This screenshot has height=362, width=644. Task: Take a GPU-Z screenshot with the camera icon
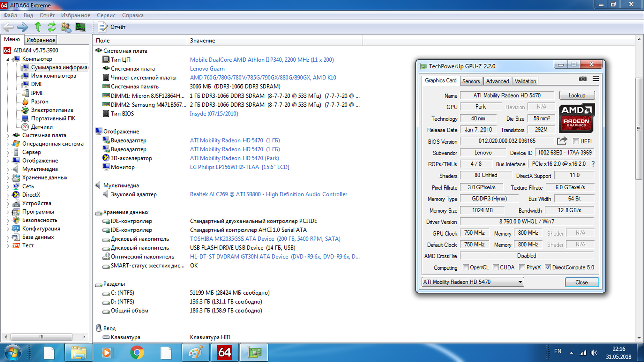tap(583, 79)
